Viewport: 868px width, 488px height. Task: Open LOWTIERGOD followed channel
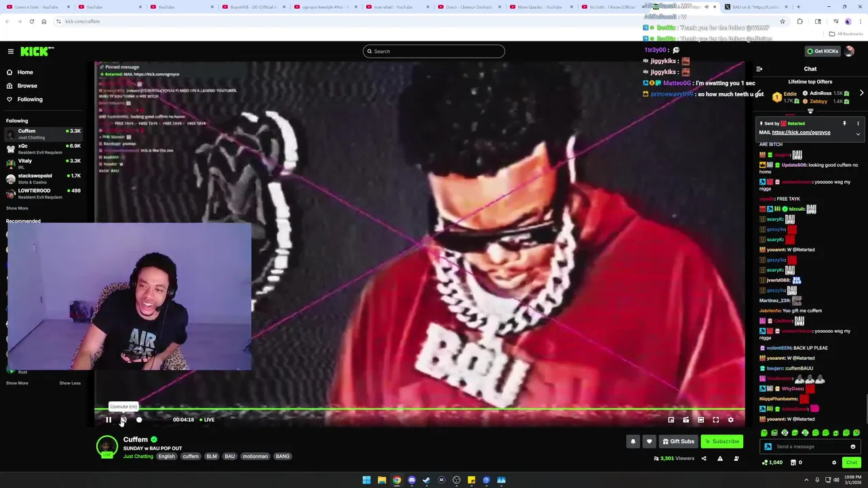(43, 193)
